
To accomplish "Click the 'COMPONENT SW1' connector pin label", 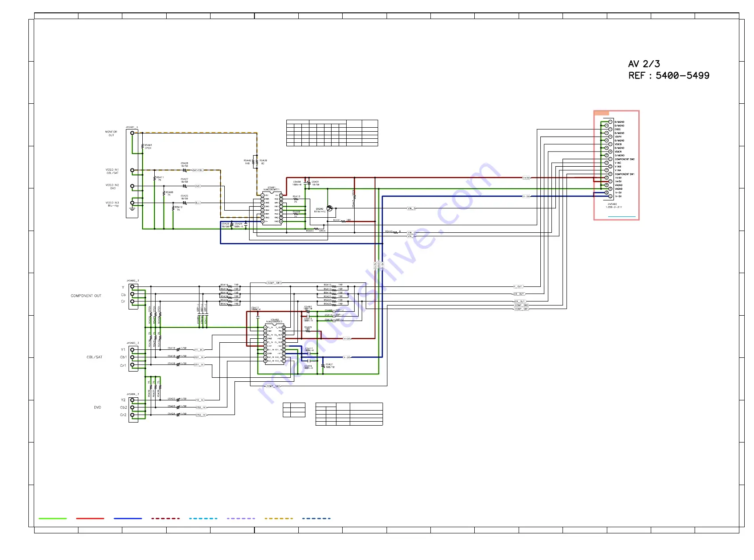I will [625, 174].
